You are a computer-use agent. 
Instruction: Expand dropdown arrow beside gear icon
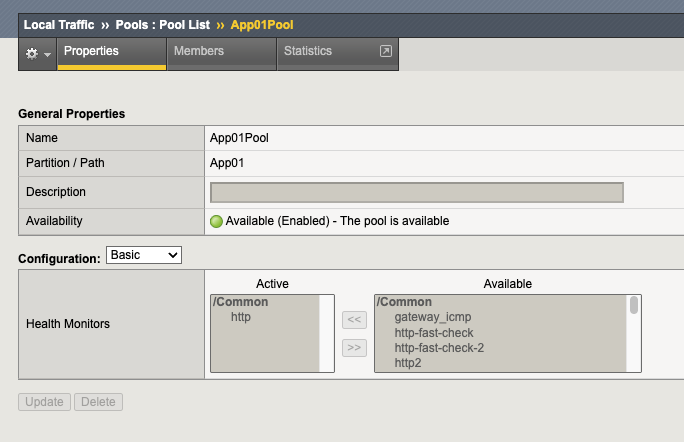[x=48, y=55]
